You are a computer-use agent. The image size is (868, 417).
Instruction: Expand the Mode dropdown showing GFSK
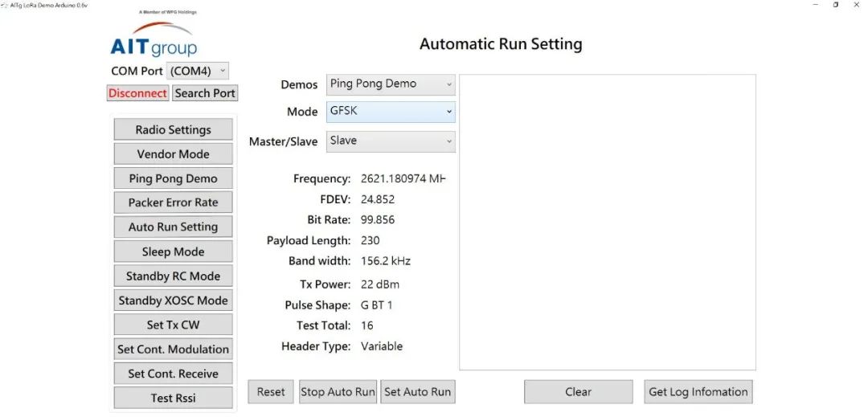(391, 112)
